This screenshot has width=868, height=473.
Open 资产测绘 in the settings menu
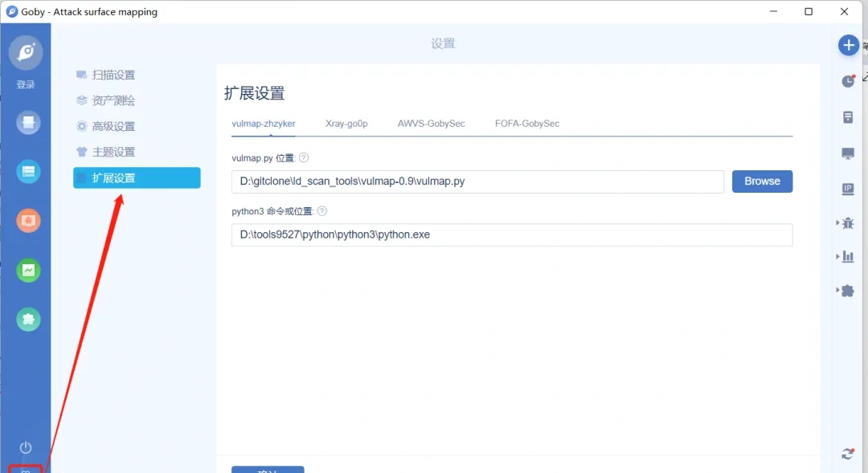tap(113, 100)
